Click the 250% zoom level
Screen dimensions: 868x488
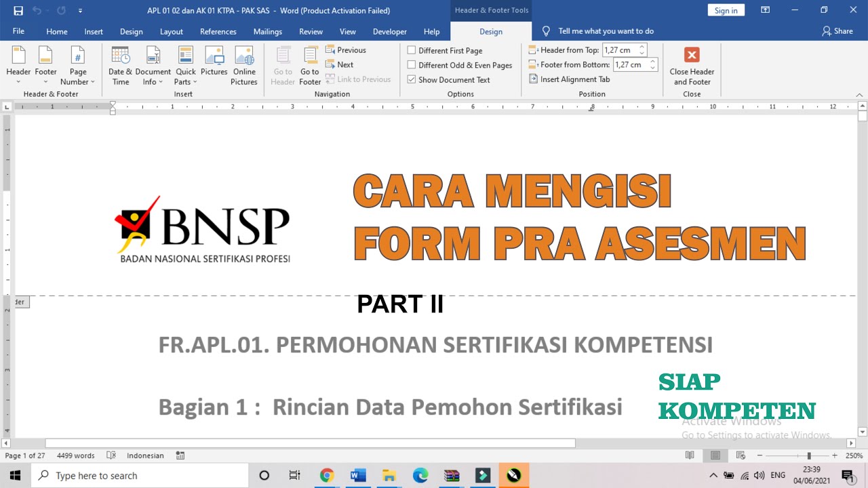coord(853,455)
